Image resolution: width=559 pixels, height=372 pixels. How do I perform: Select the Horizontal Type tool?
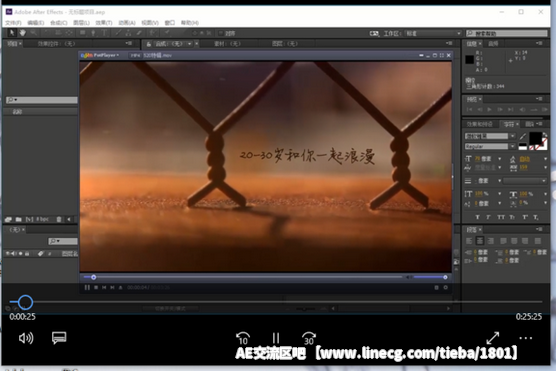(104, 33)
